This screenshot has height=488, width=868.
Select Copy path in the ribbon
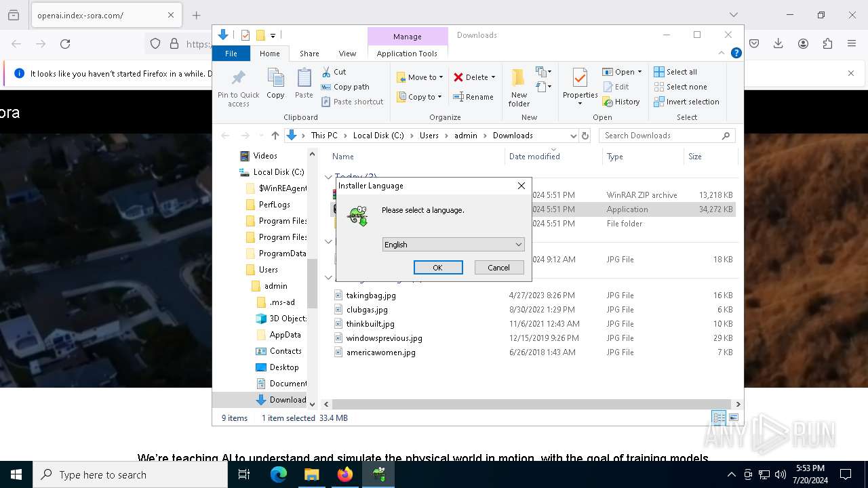[x=345, y=87]
